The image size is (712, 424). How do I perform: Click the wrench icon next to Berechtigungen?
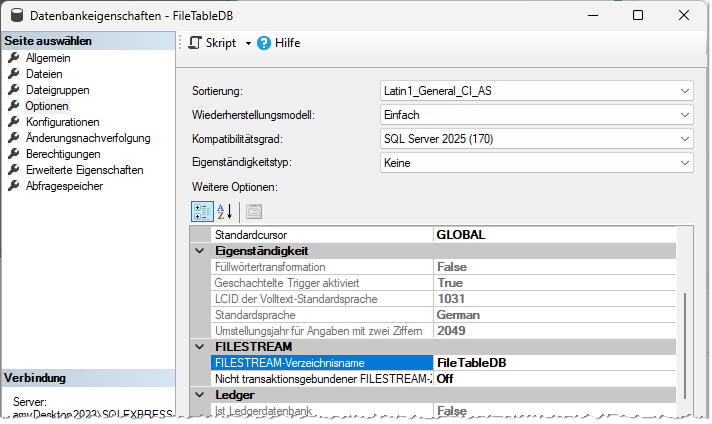click(14, 153)
